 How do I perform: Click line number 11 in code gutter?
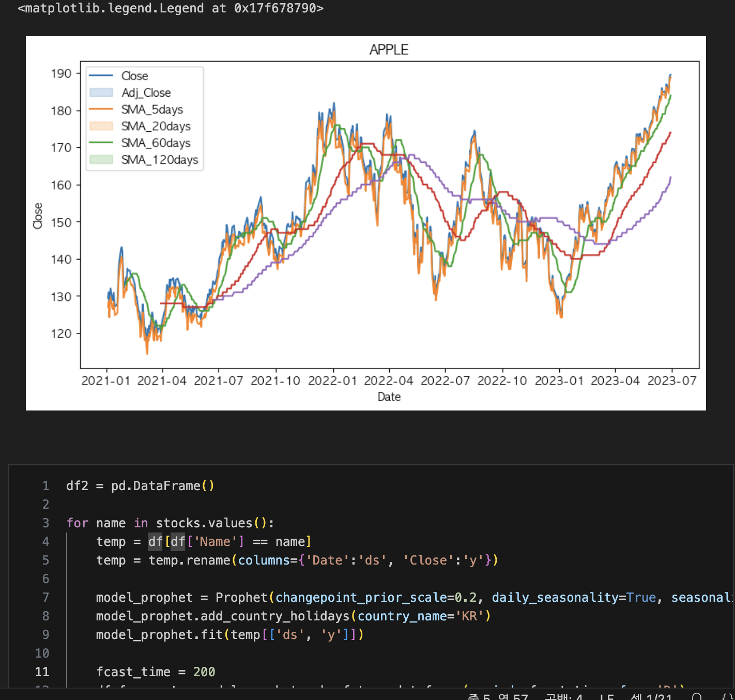pyautogui.click(x=42, y=672)
